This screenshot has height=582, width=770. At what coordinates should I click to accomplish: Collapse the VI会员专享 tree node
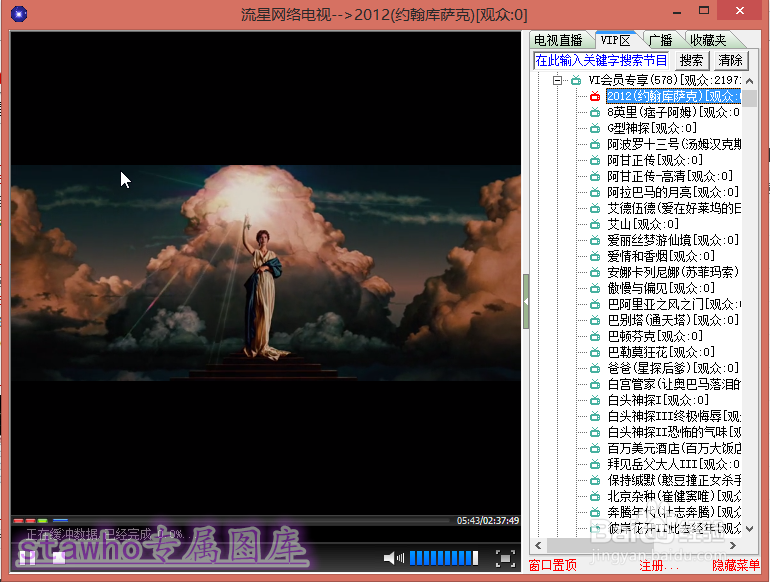point(557,80)
